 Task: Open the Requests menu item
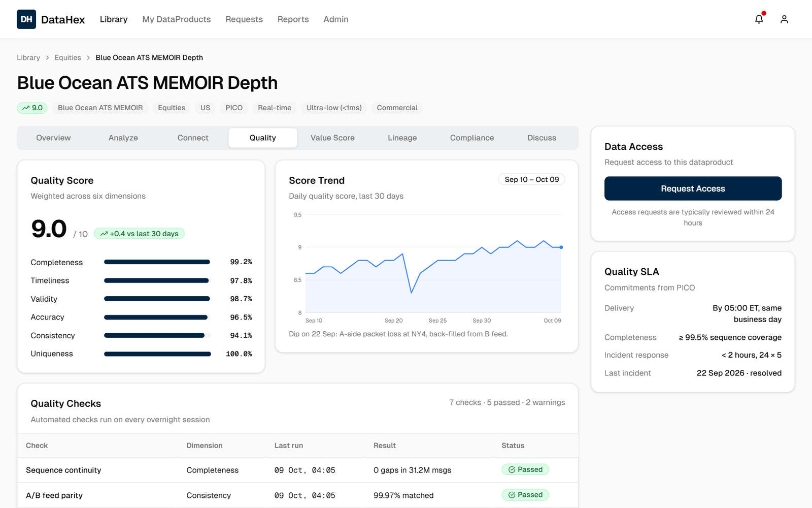tap(244, 19)
